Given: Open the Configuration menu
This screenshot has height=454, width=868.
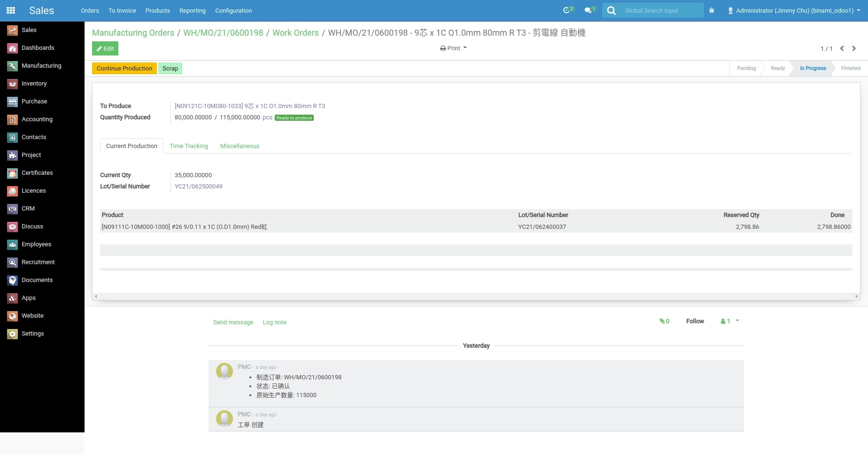Looking at the screenshot, I should tap(233, 10).
